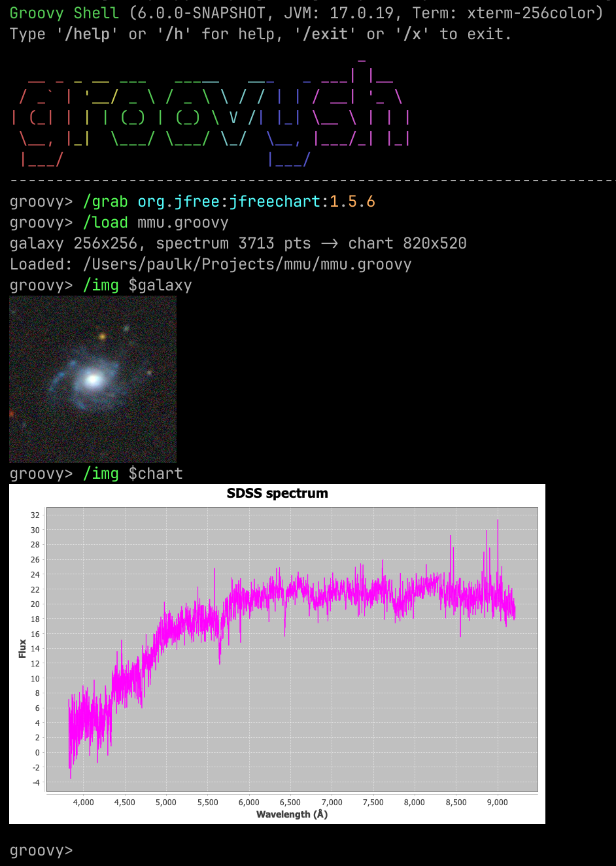Screen dimensions: 616x866
Task: Click 'Loaded: /Users/paulk/Projects/mmu/mmu.groovy' line
Action: point(211,264)
